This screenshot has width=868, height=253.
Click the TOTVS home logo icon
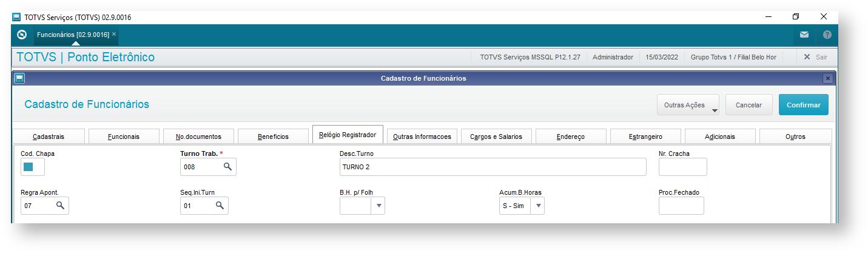click(22, 35)
